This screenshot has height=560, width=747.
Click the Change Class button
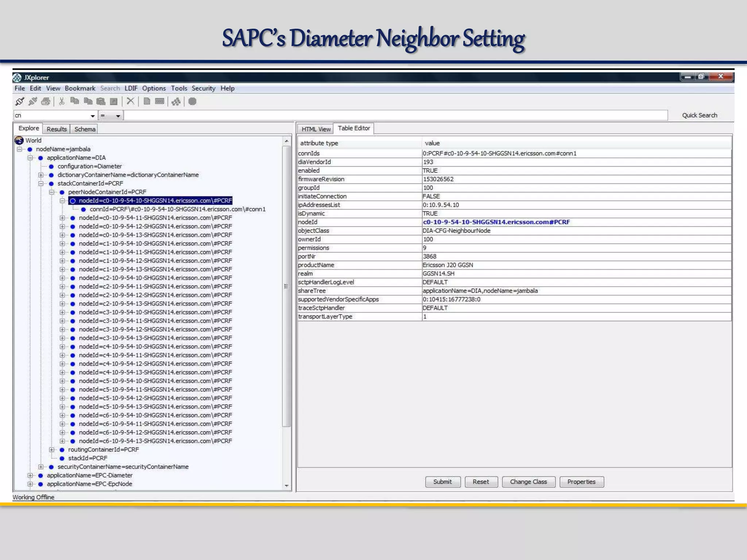tap(529, 482)
